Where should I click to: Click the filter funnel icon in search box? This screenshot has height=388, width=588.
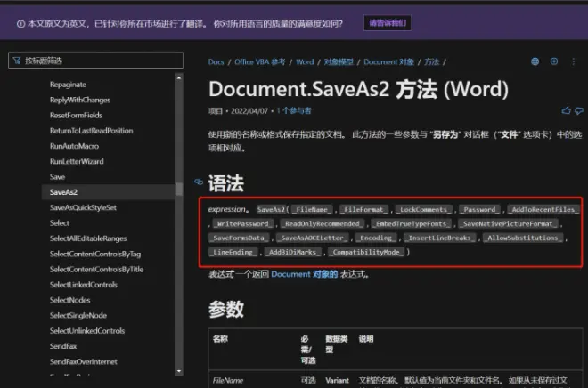[x=17, y=61]
